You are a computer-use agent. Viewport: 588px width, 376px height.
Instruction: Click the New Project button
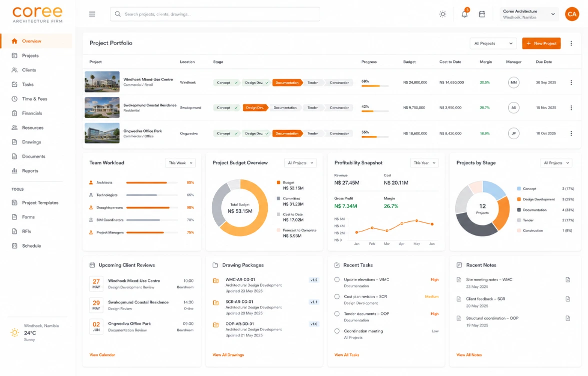point(541,43)
